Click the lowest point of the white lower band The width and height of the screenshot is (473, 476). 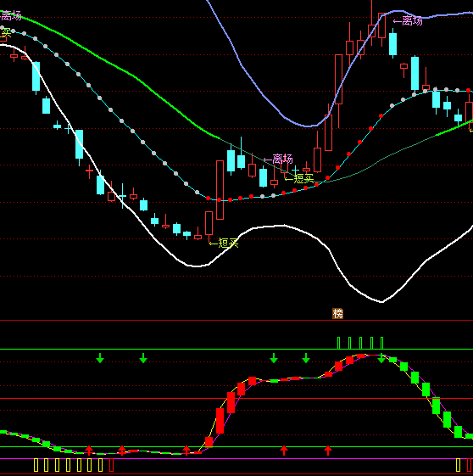pyautogui.click(x=381, y=302)
